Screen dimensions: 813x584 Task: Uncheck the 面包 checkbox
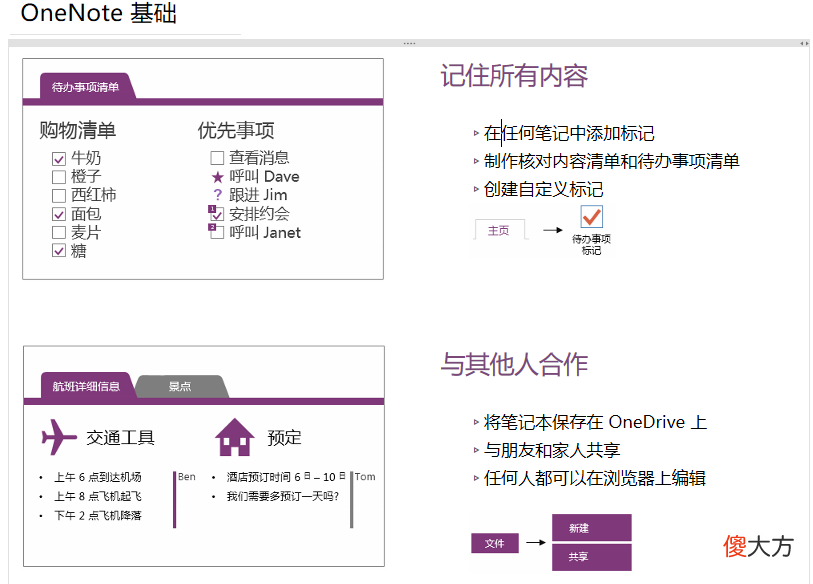pyautogui.click(x=59, y=214)
